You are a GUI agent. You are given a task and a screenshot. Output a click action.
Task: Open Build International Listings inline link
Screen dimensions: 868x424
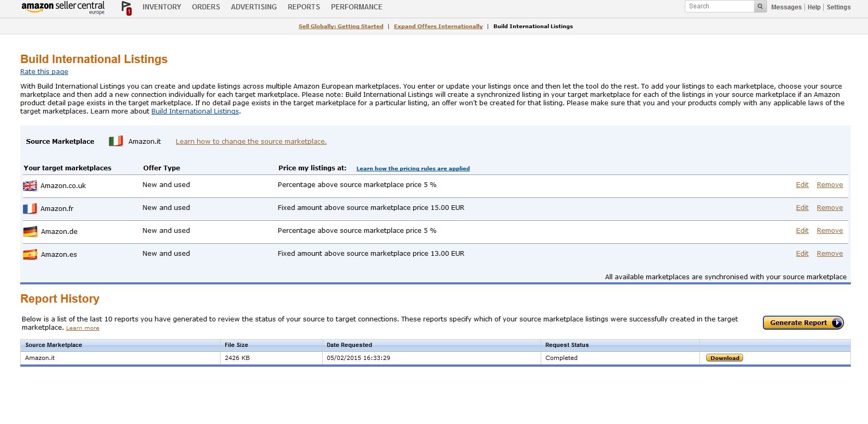(195, 111)
